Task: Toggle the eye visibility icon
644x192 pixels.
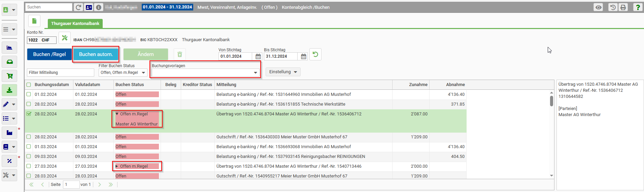Action: (598, 7)
